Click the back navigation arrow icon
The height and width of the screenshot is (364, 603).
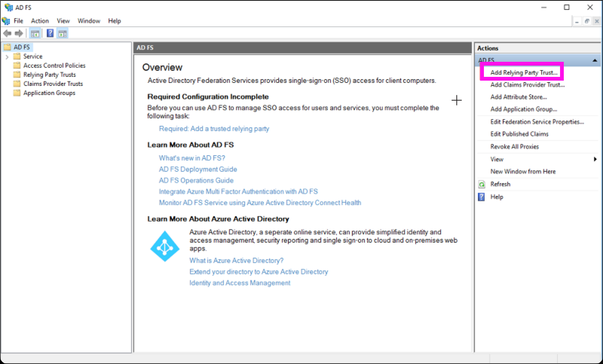tap(8, 33)
